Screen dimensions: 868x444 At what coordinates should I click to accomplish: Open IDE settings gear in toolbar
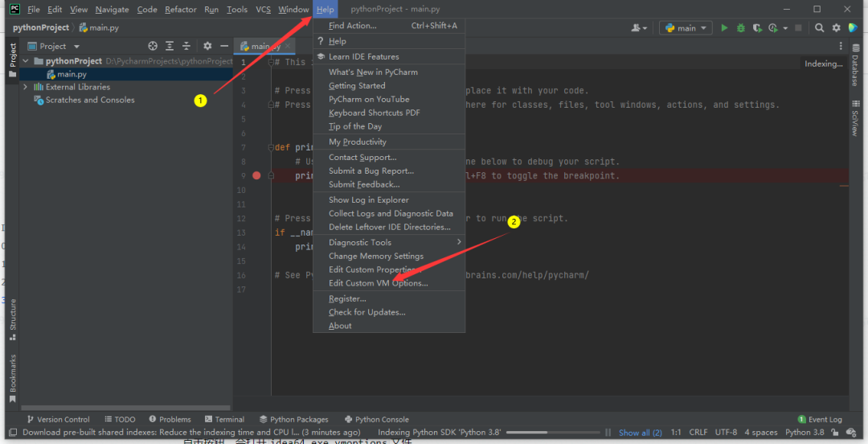point(837,27)
